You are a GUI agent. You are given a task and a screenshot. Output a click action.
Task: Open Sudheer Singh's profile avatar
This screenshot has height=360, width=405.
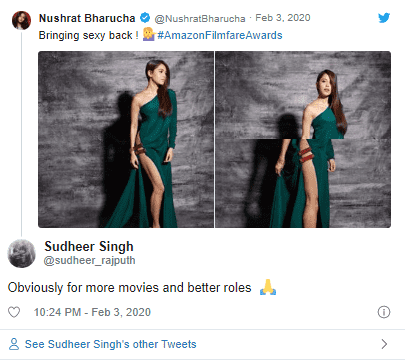(x=21, y=253)
